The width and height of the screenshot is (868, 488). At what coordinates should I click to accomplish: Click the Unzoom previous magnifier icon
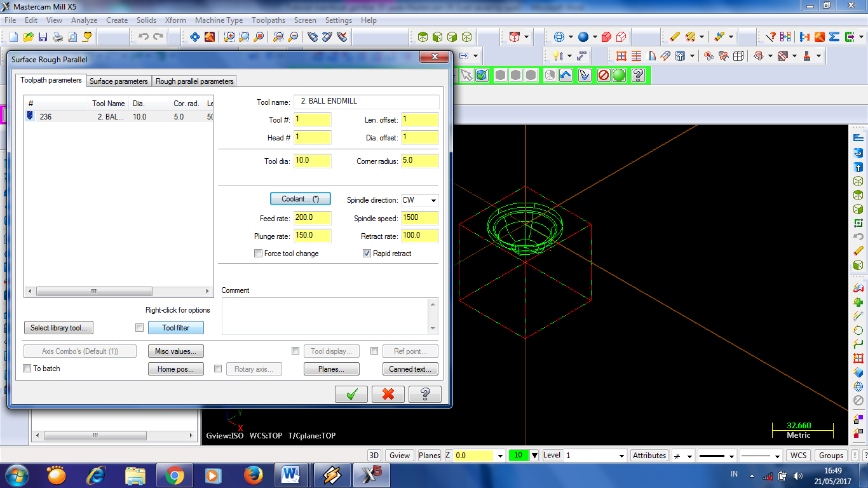278,37
